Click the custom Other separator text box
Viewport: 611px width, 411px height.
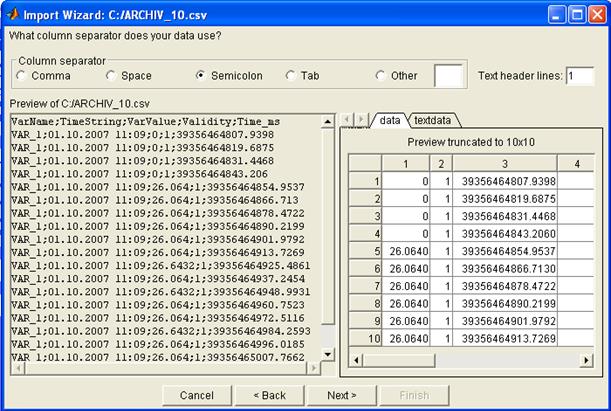click(449, 76)
